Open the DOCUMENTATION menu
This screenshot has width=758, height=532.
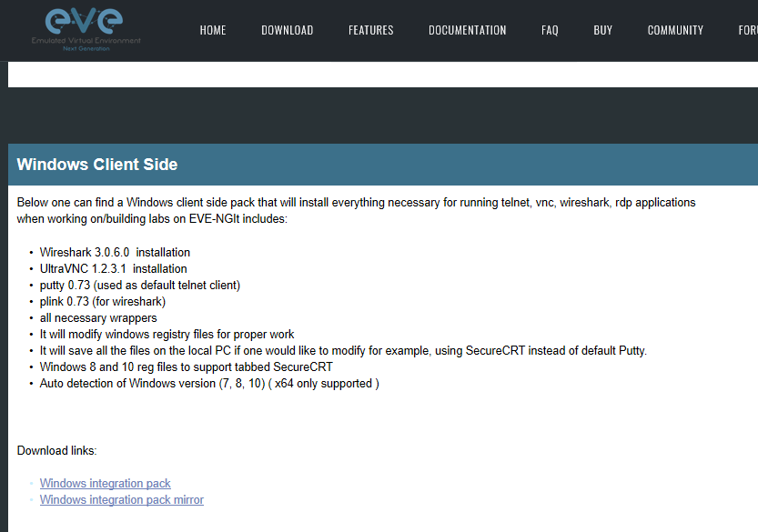[x=467, y=30]
